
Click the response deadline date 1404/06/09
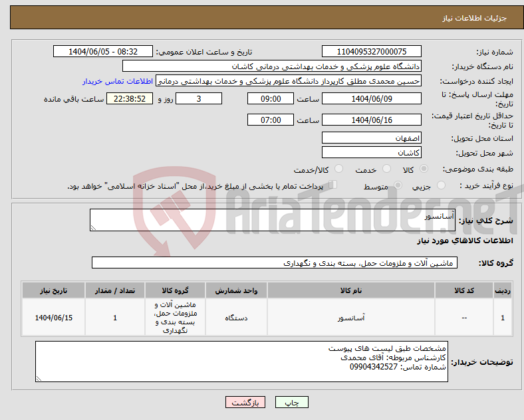coord(371,99)
